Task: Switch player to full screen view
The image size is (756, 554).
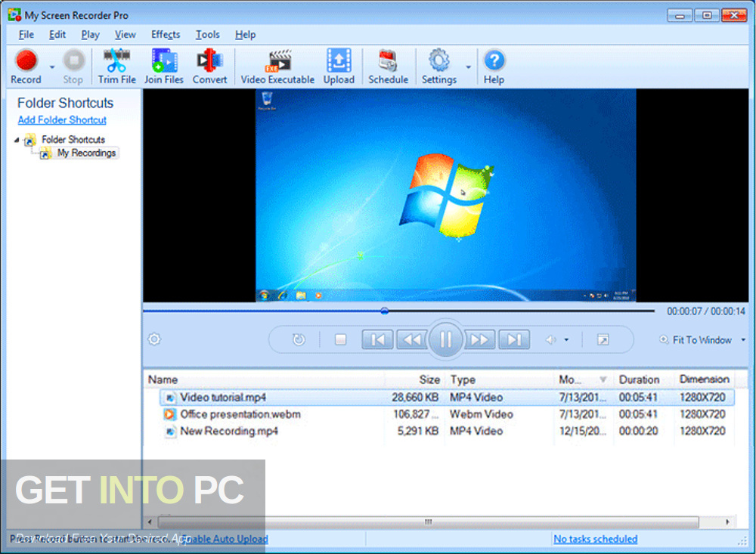Action: [x=603, y=340]
